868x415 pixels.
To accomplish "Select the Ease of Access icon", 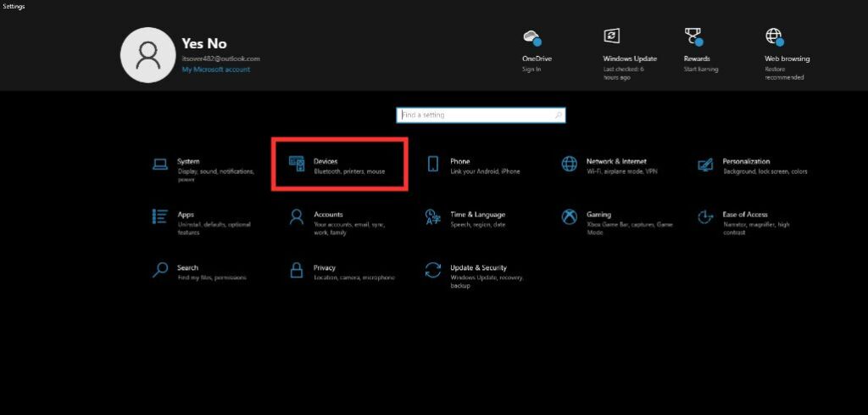I will 705,217.
